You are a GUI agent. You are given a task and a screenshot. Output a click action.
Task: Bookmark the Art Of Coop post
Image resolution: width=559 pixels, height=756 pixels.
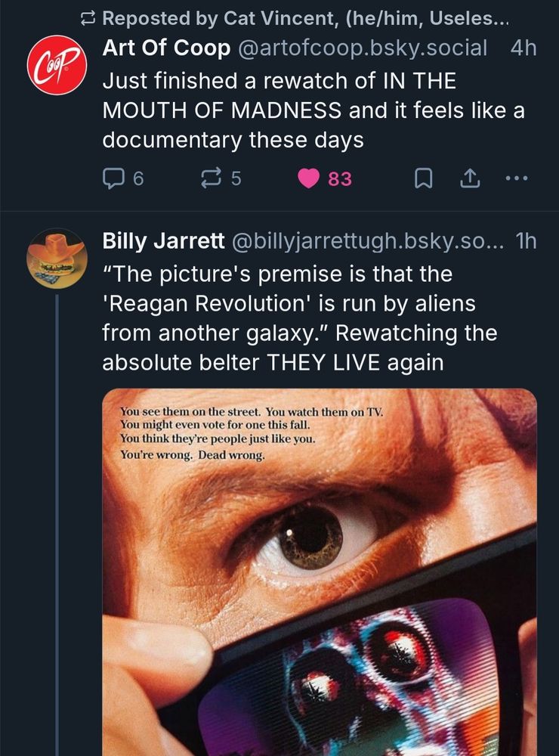(x=425, y=178)
